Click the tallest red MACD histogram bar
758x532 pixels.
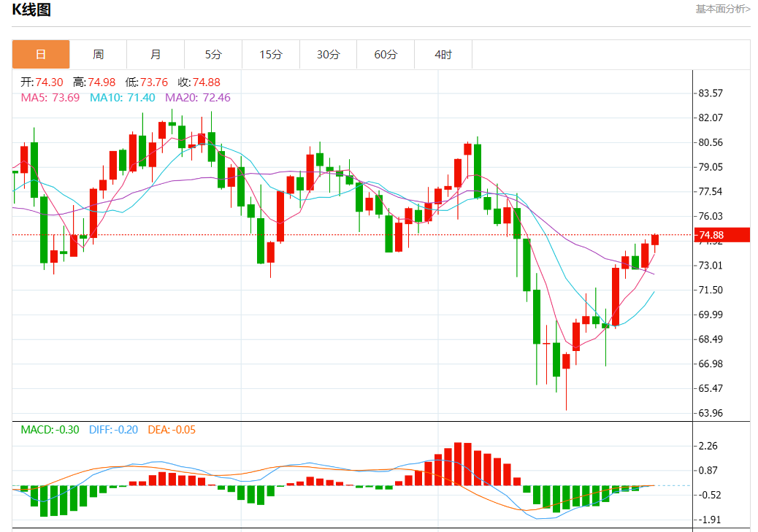(459, 464)
